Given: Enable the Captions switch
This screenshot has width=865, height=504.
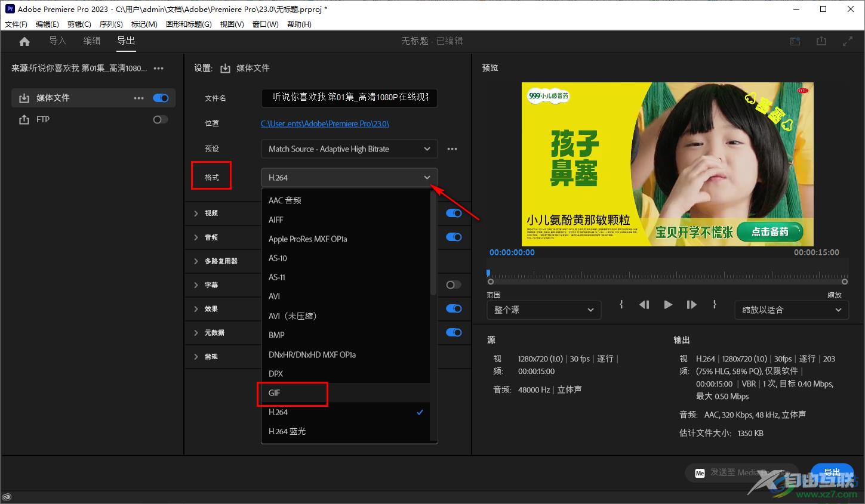Looking at the screenshot, I should point(454,285).
